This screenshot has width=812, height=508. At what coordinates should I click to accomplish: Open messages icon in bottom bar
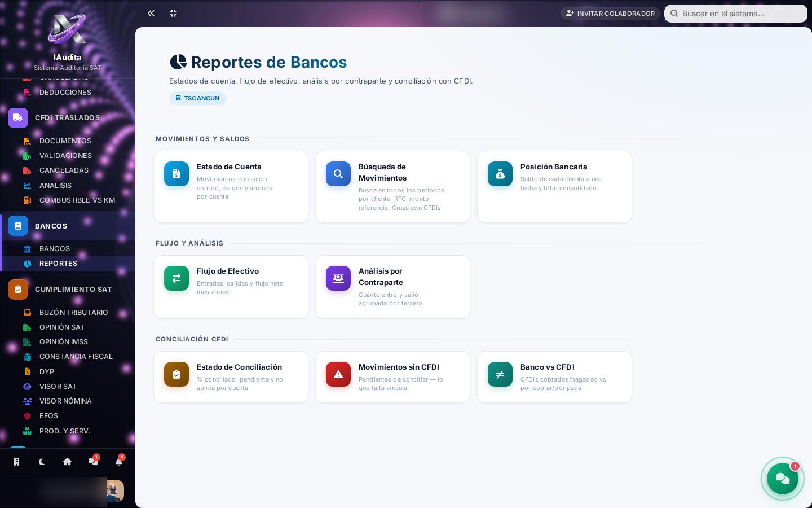[93, 462]
